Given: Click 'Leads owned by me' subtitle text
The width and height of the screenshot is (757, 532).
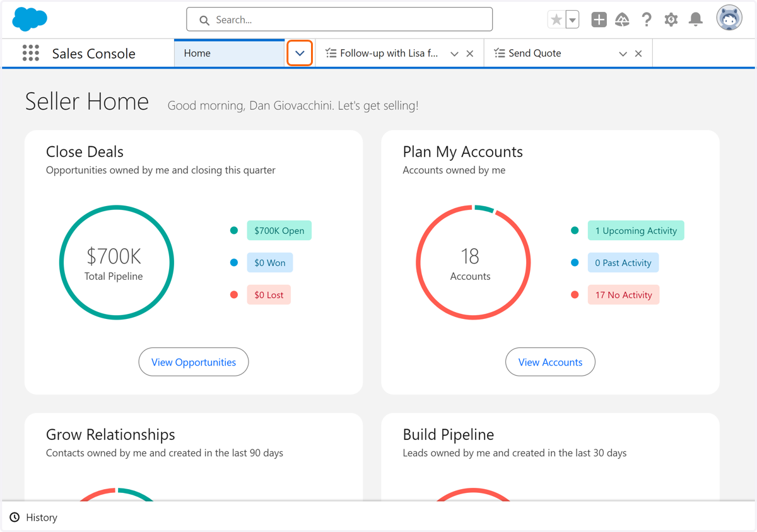Looking at the screenshot, I should tap(515, 453).
